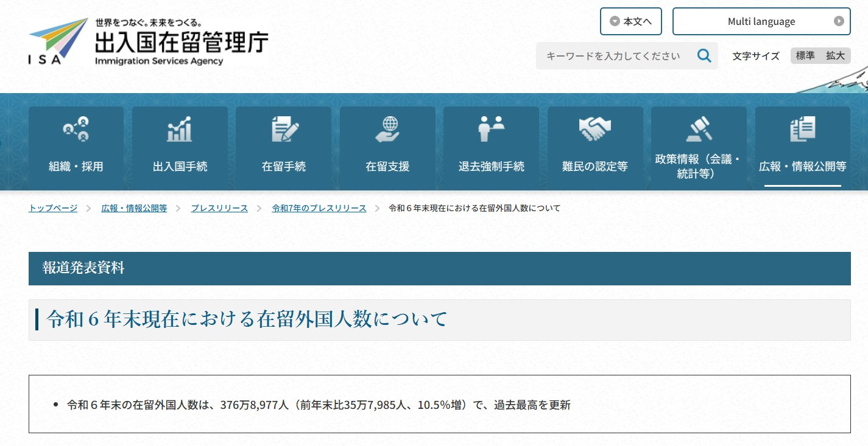The image size is (868, 446).
Task: Click the globe-in-hand icon above 在留支援
Action: (387, 129)
